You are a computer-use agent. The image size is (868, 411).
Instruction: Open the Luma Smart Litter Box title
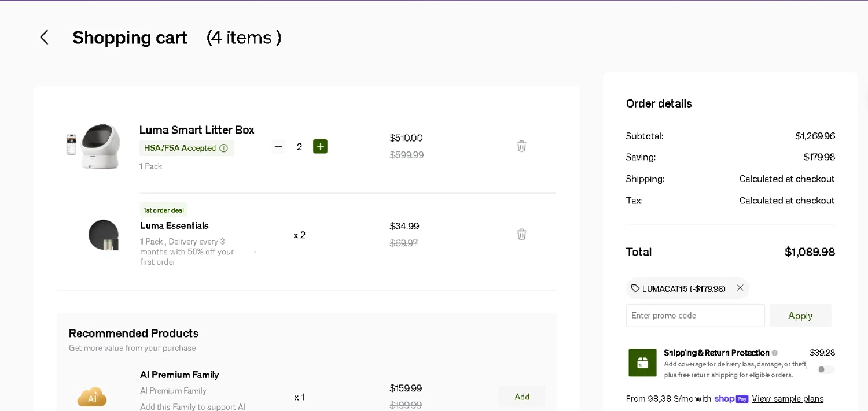[197, 130]
